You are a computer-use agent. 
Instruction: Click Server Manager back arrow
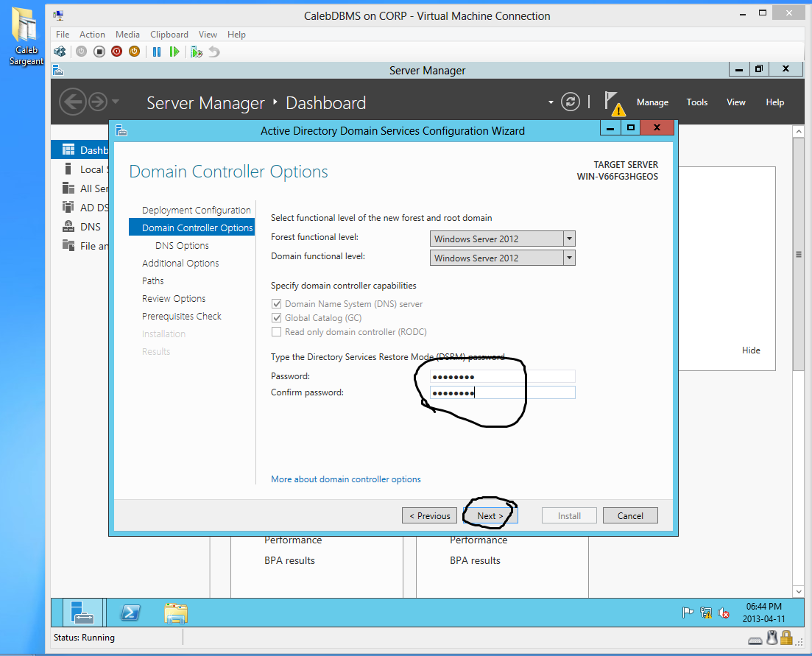(72, 102)
